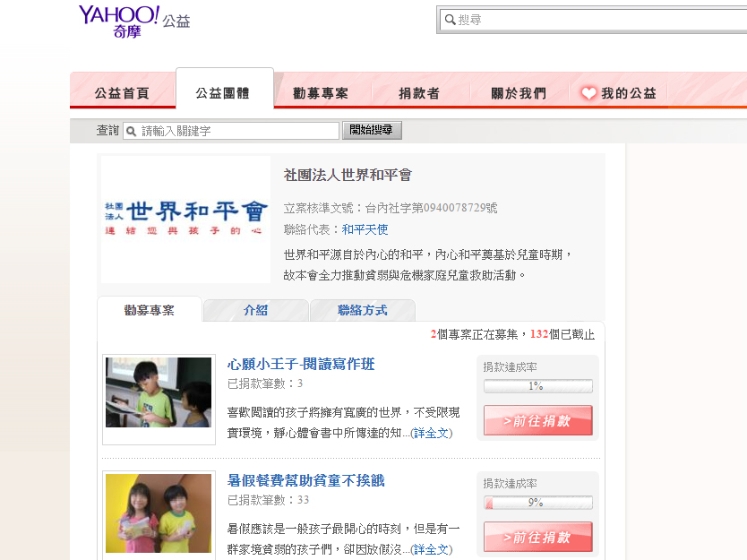Open the 暑假餐費幫助貧童不挨餓 project title
The width and height of the screenshot is (747, 560).
(x=305, y=480)
